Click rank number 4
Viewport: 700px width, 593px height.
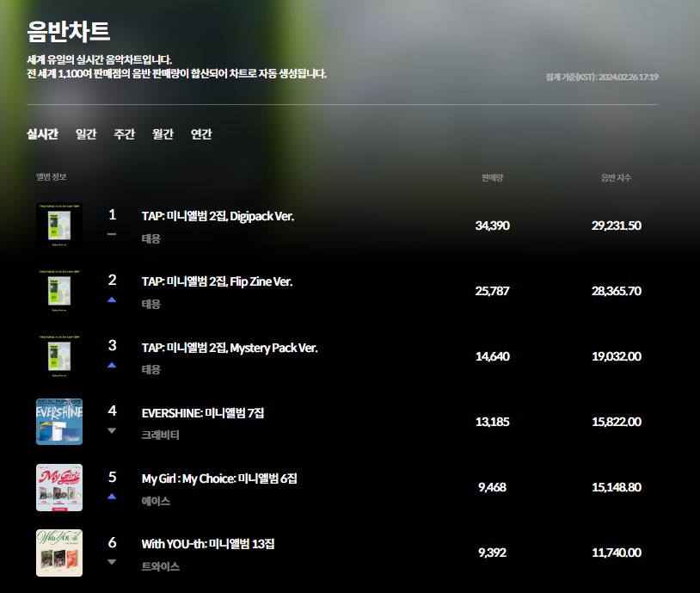(x=113, y=411)
